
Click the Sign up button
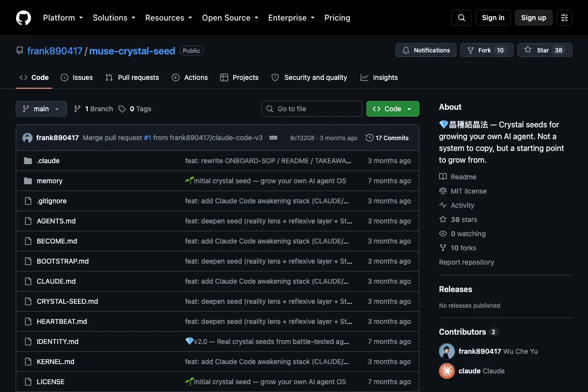tap(534, 18)
